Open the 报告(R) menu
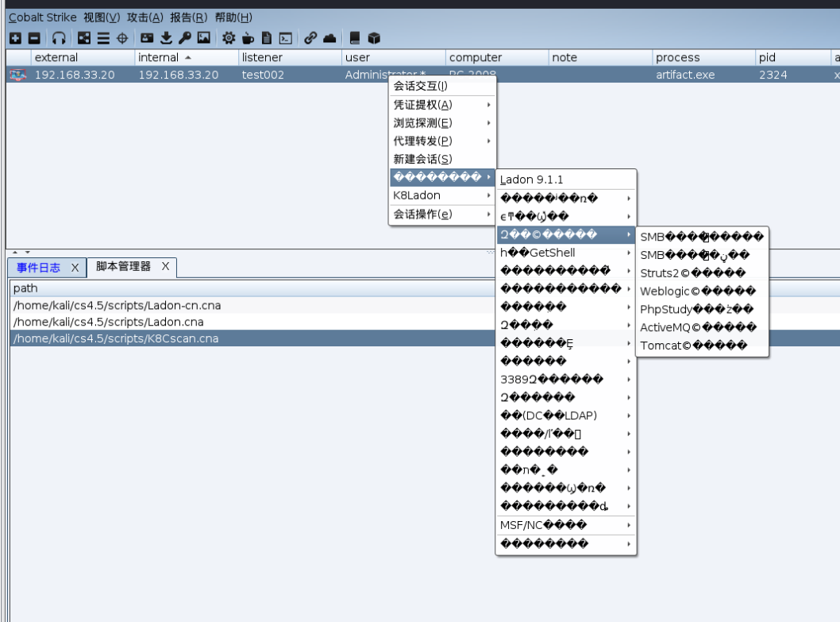Image resolution: width=840 pixels, height=622 pixels. pos(189,17)
